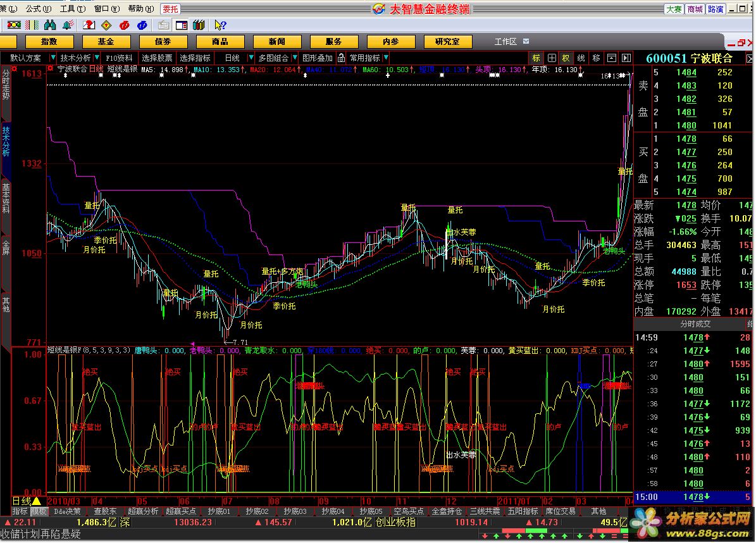Click the window layout panel icon
Viewport: 756px width, 543px height.
tap(182, 25)
